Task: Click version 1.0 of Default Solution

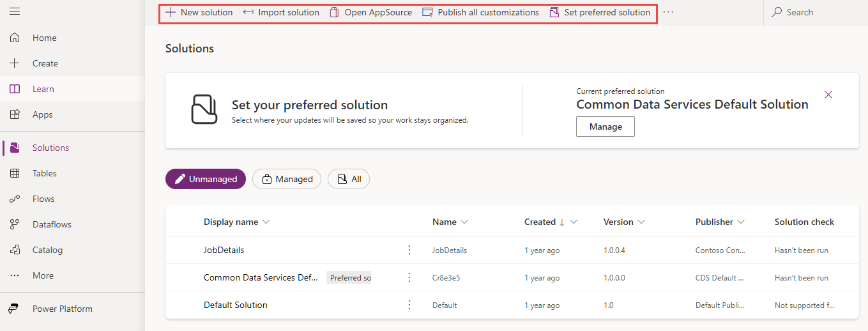Action: [609, 305]
